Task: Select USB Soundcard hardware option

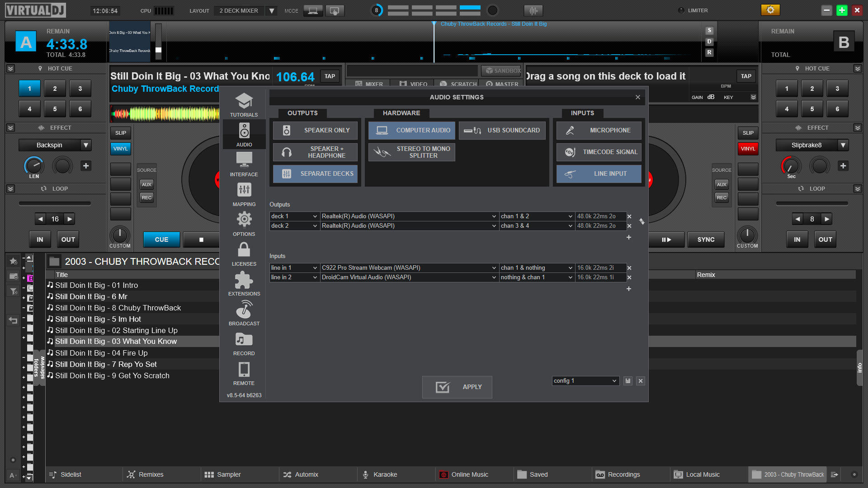Action: coord(502,131)
